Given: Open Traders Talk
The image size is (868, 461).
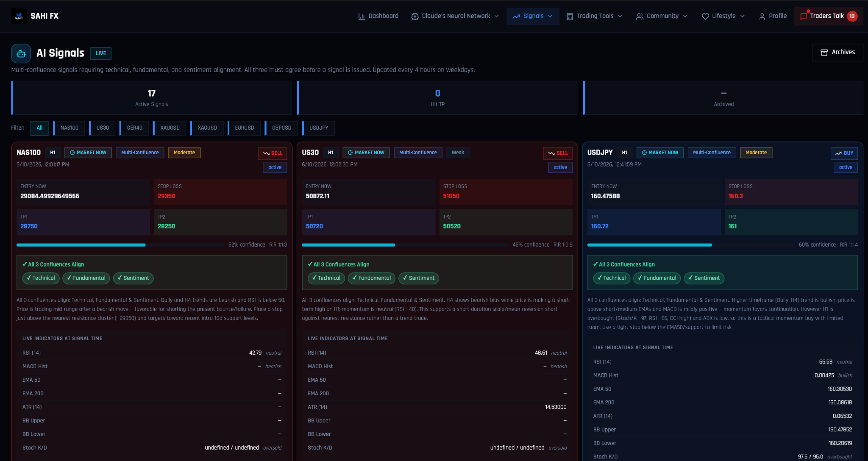Looking at the screenshot, I should [829, 17].
